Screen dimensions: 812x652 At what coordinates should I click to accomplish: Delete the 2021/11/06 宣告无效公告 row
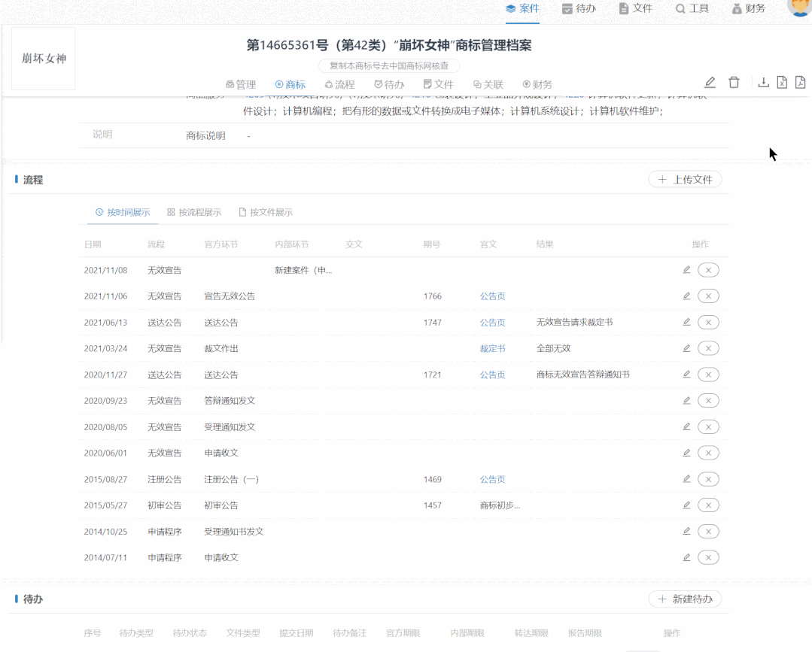(708, 296)
